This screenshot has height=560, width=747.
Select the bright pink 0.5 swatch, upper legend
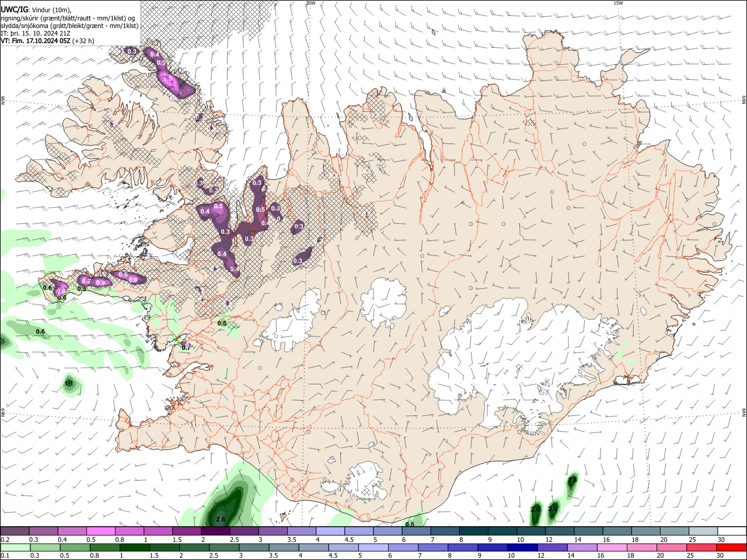coord(100,531)
